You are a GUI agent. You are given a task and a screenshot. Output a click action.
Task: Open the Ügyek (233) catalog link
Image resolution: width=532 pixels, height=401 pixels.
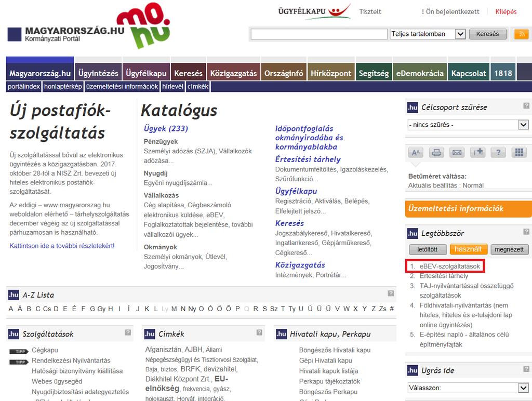coord(166,129)
